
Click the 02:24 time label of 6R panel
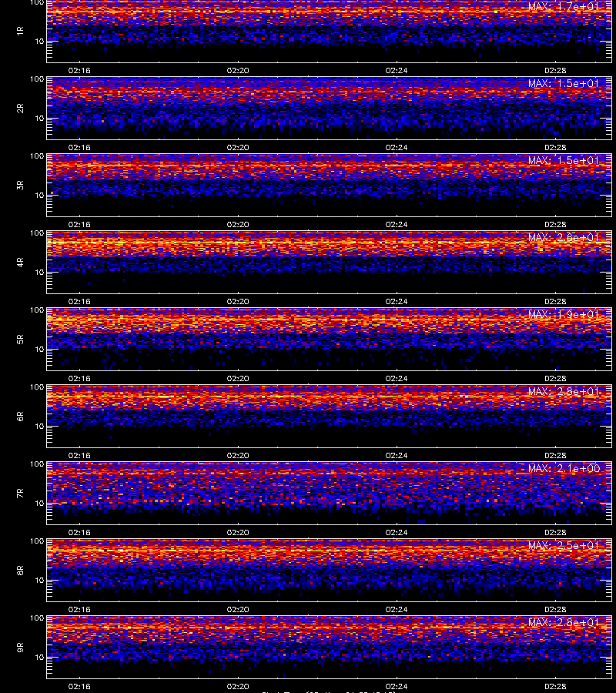coord(397,455)
